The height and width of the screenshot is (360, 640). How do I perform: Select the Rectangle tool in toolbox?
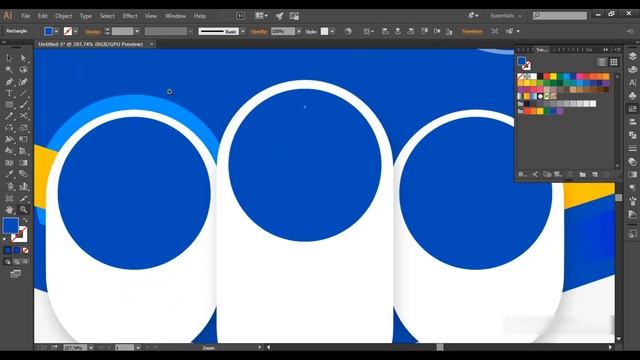coord(9,104)
